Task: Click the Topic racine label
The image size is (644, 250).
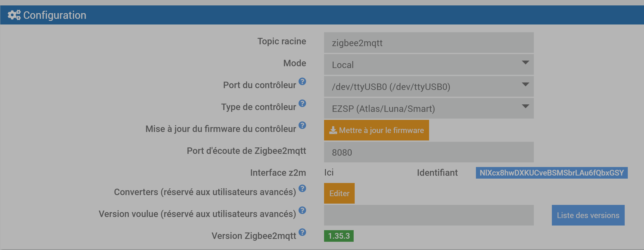Action: click(x=282, y=41)
